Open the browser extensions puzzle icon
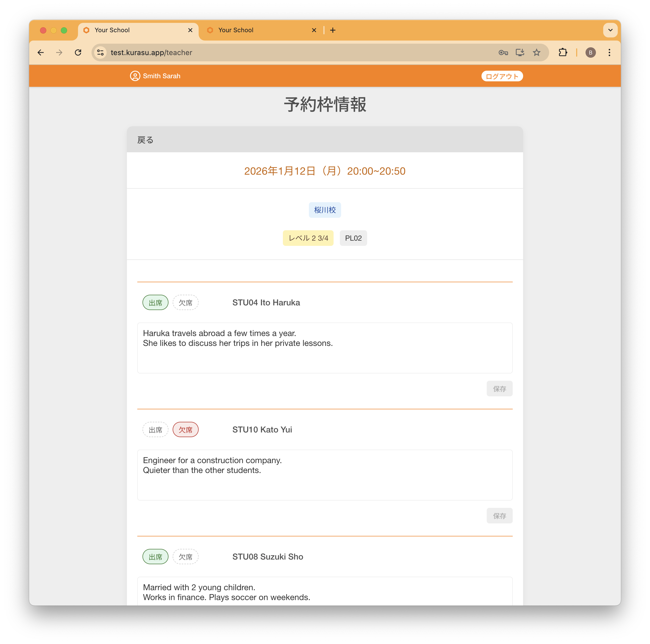650x644 pixels. pos(563,52)
